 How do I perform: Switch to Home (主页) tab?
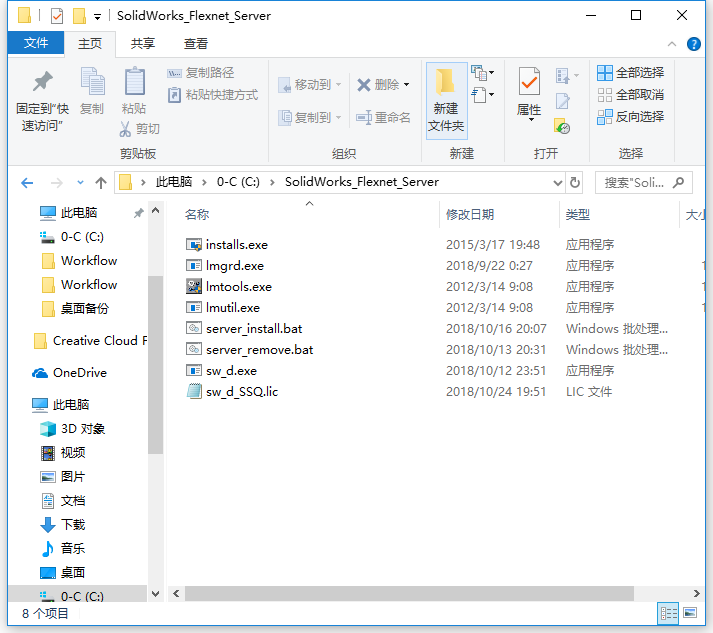[x=90, y=44]
